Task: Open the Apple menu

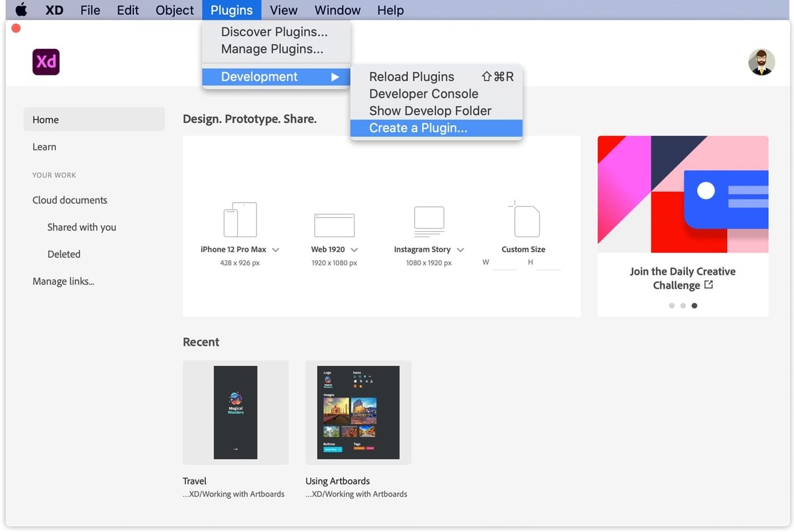Action: point(20,10)
